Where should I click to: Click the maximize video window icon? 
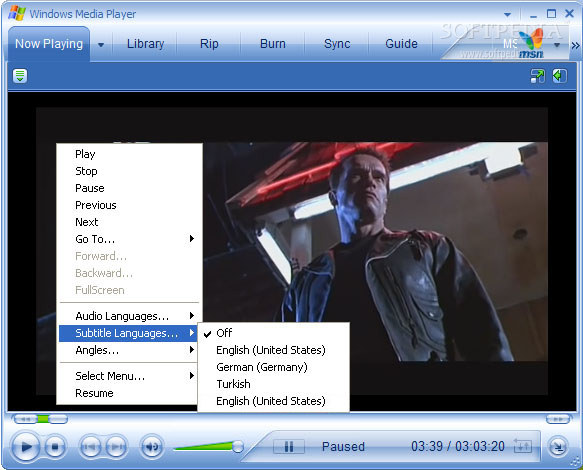(x=537, y=76)
